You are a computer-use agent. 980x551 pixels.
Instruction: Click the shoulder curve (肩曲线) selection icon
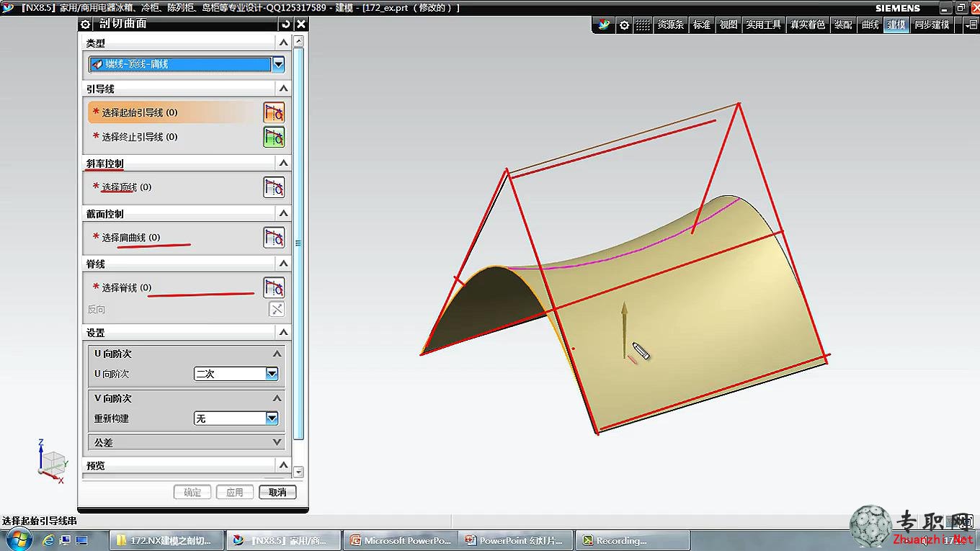tap(274, 238)
